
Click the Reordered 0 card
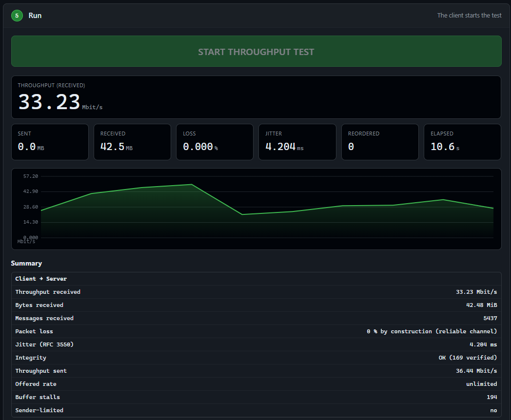pos(380,142)
